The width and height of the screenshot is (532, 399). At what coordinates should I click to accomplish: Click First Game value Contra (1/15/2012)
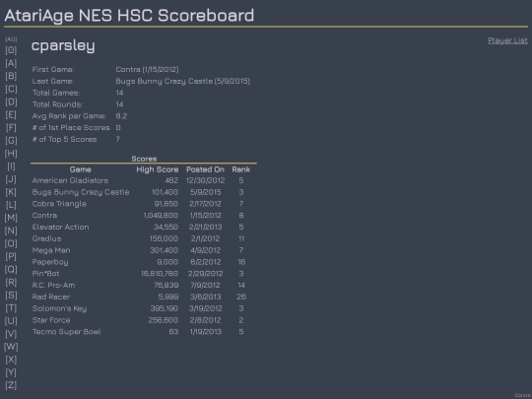[147, 70]
